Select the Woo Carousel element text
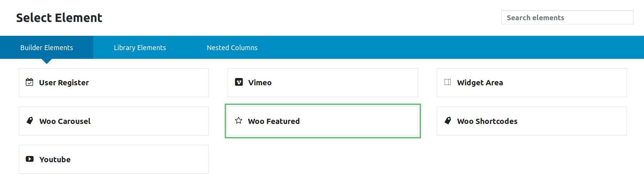 pos(65,121)
